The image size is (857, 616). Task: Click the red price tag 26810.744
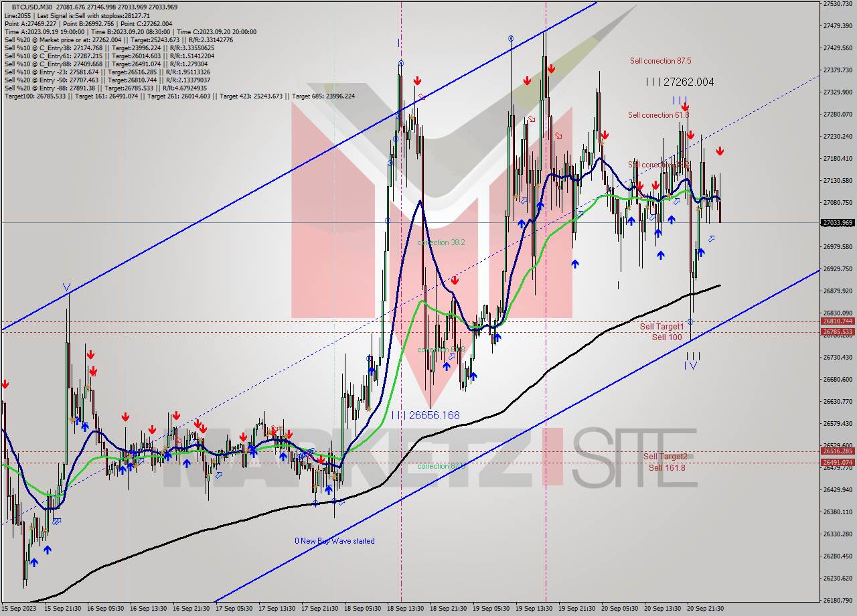pos(838,321)
